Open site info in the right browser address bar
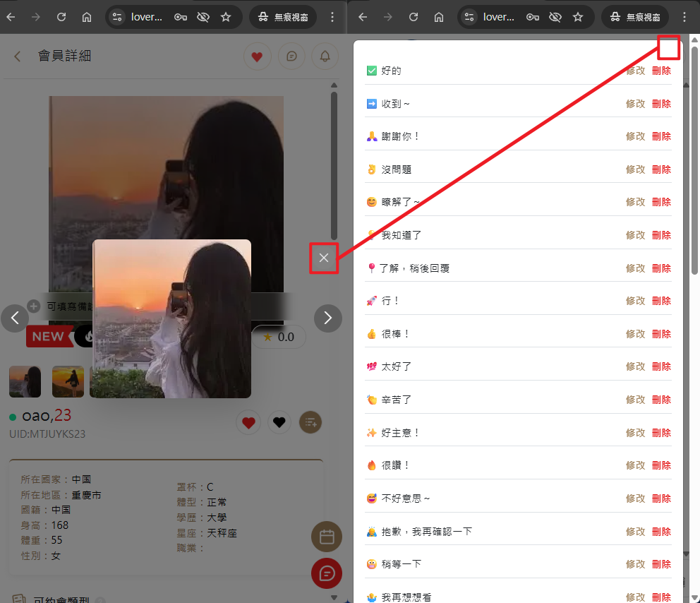The height and width of the screenshot is (603, 700). [x=469, y=17]
